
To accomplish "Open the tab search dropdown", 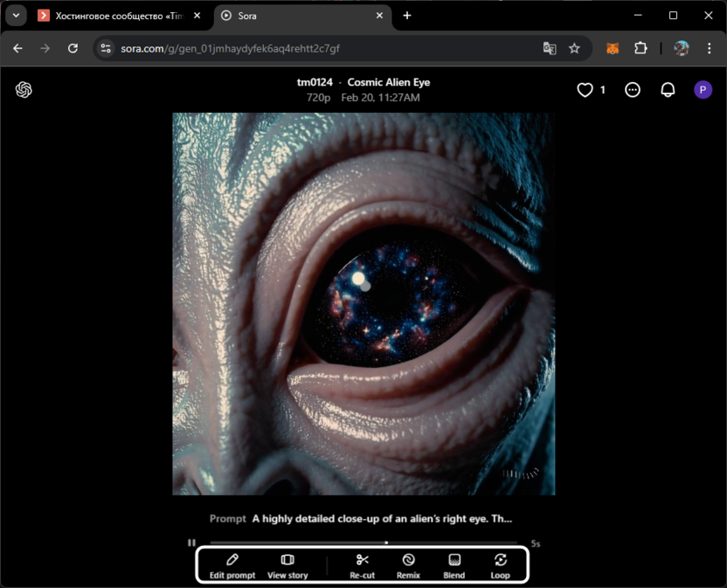I will (x=17, y=16).
